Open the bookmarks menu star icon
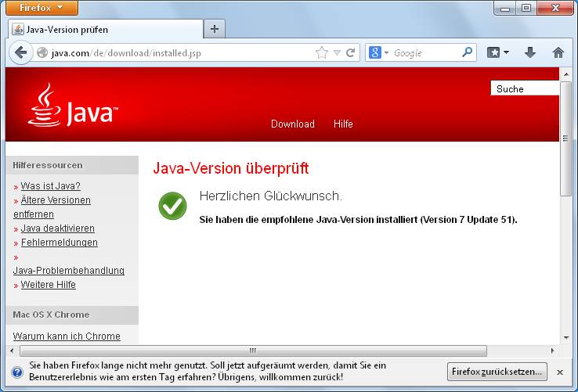The width and height of the screenshot is (578, 392). coord(493,52)
